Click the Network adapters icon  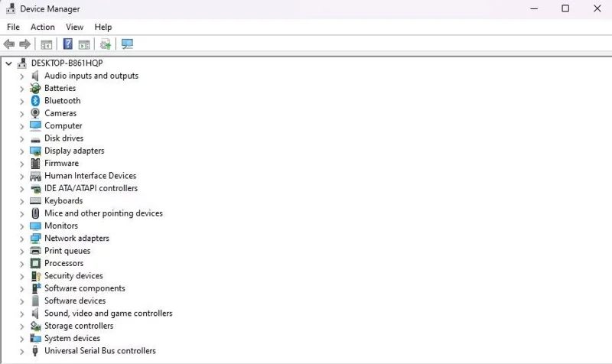point(35,239)
